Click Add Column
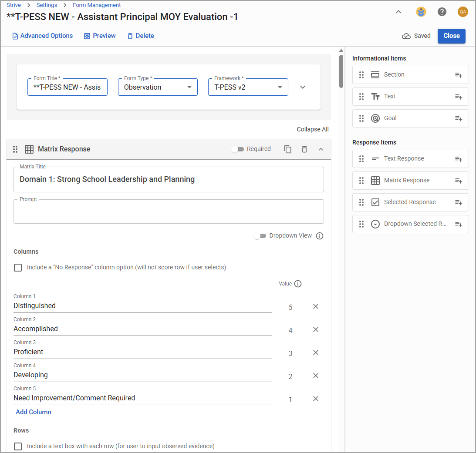The width and height of the screenshot is (476, 453). click(x=34, y=412)
